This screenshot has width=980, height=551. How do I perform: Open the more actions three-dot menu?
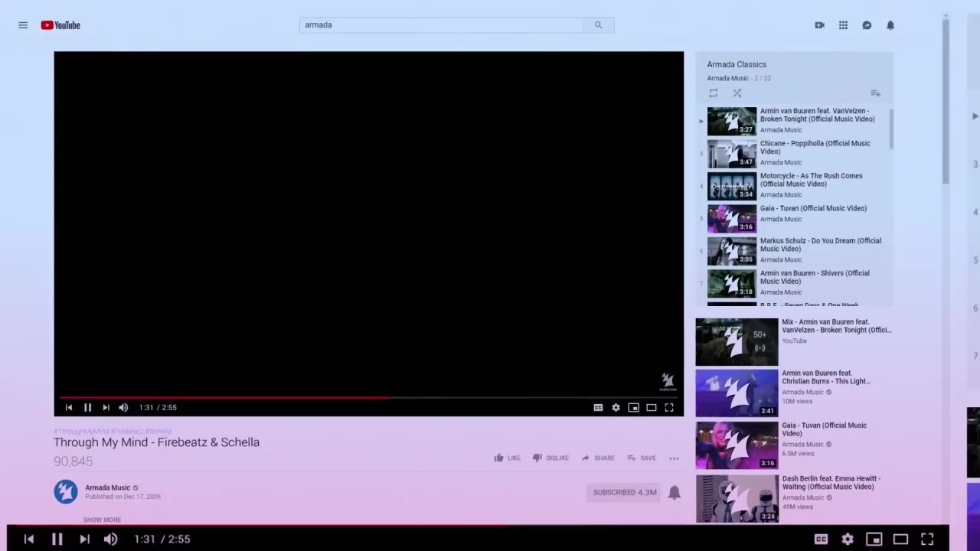674,458
